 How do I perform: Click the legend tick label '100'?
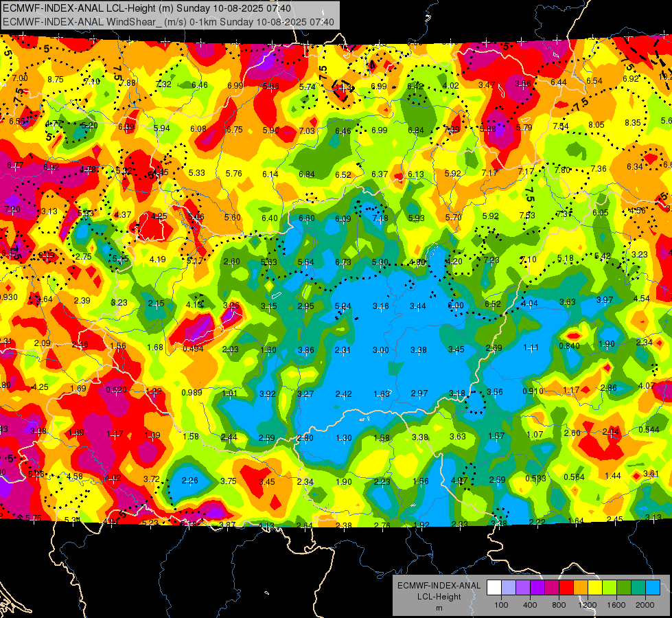[501, 605]
